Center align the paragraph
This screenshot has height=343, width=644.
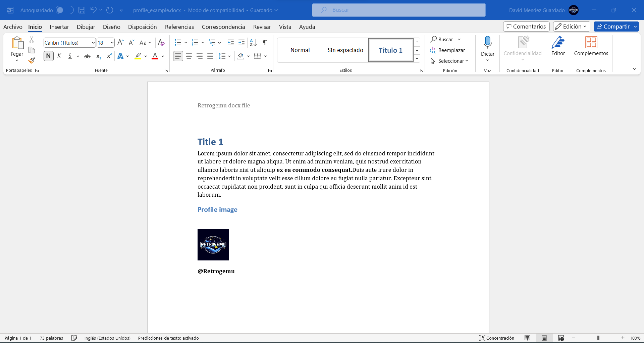(x=189, y=56)
